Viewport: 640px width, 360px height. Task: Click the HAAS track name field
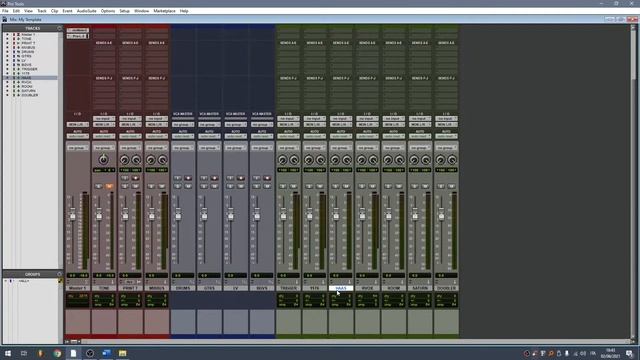pos(341,288)
